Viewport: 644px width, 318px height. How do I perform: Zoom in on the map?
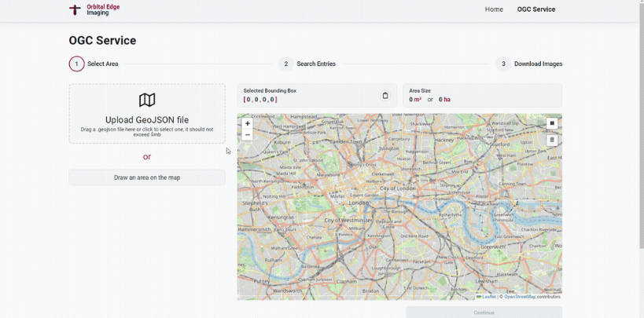point(247,123)
